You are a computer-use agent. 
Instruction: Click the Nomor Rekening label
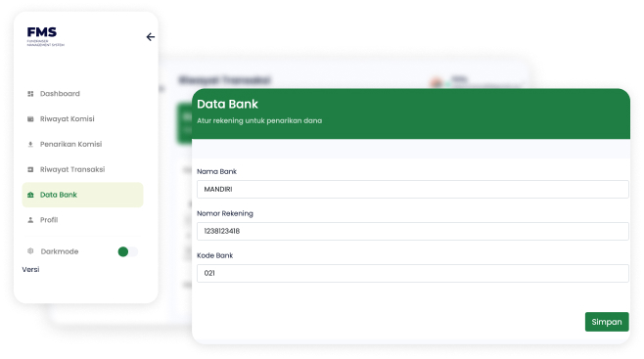point(225,213)
